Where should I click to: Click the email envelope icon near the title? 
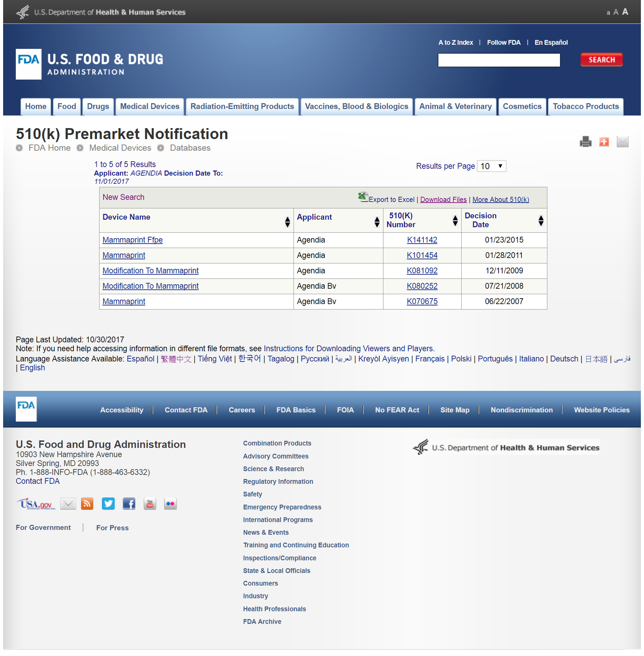click(622, 142)
